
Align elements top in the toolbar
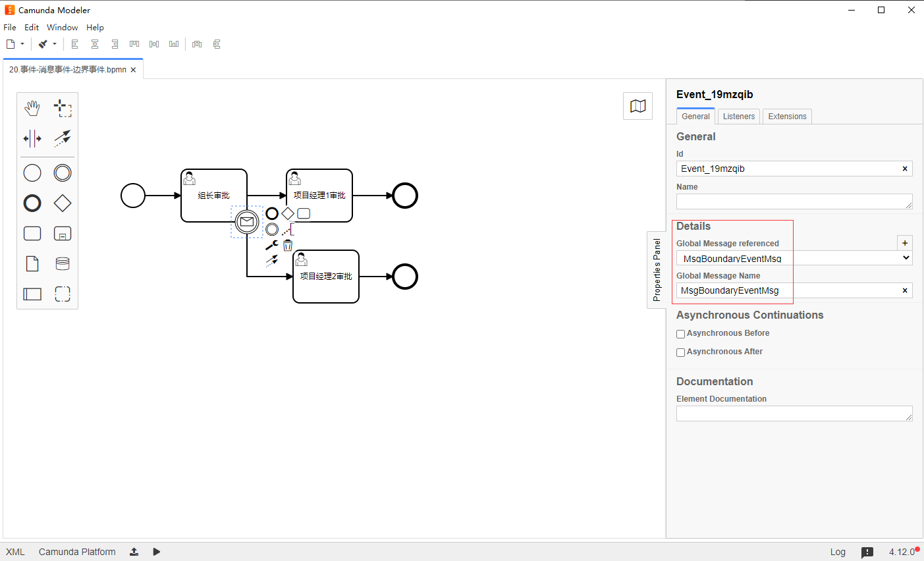pos(134,44)
